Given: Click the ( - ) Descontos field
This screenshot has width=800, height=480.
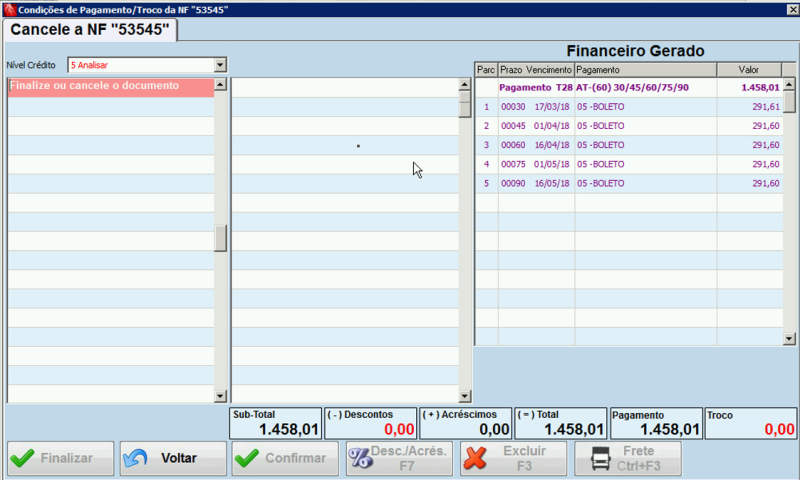Looking at the screenshot, I should 371,423.
